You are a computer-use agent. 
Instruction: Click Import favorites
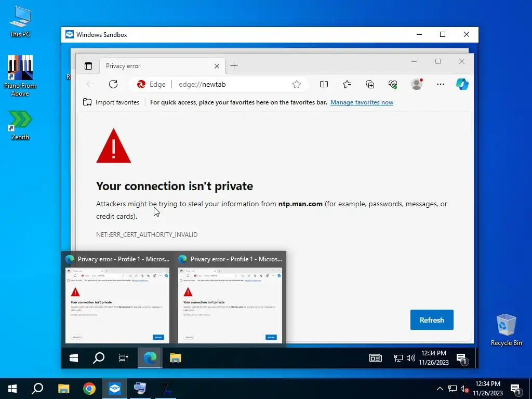pos(111,102)
